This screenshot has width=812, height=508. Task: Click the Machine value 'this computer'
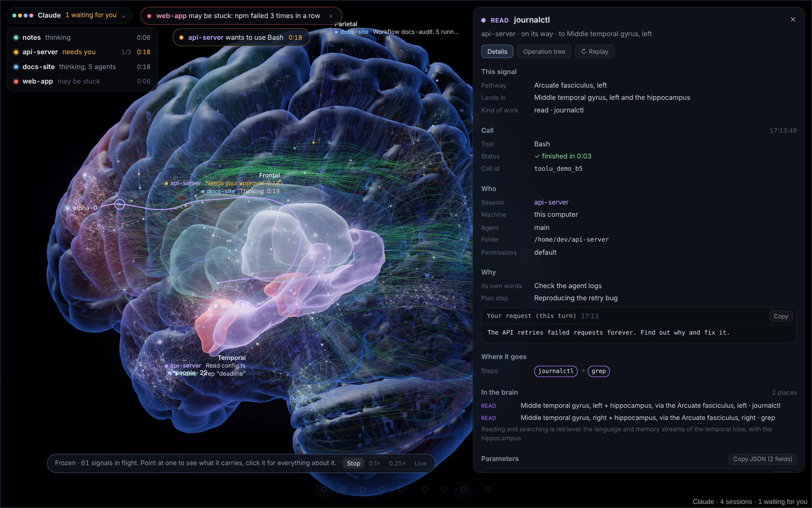pyautogui.click(x=556, y=214)
